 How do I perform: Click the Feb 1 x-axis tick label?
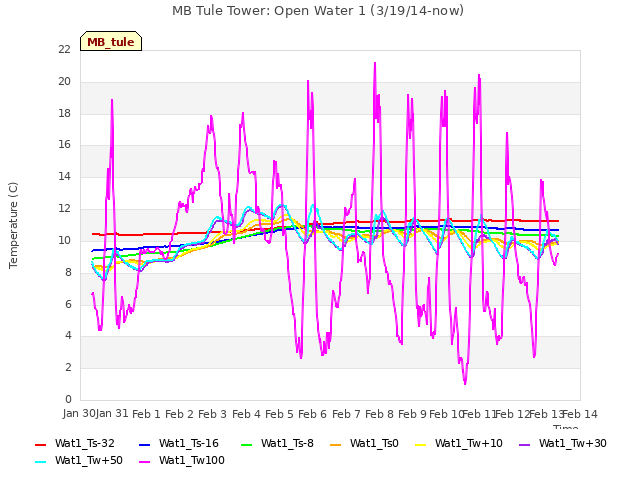tap(146, 414)
